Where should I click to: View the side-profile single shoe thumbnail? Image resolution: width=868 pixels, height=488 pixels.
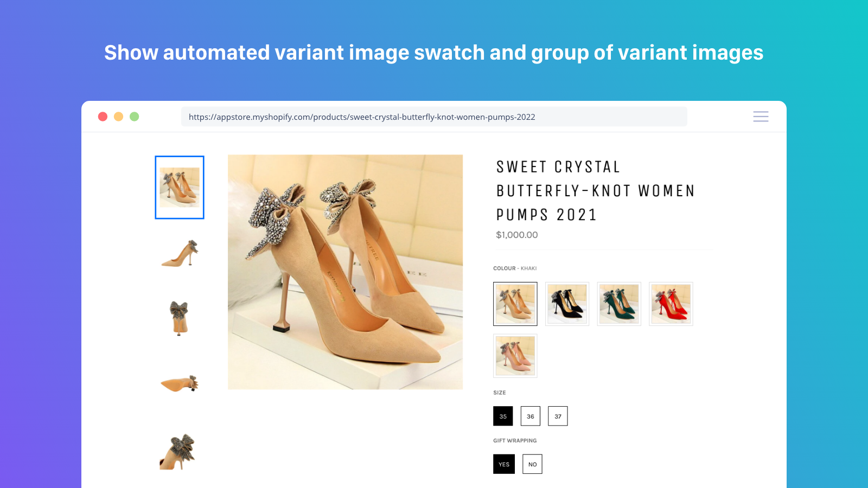[x=180, y=253]
